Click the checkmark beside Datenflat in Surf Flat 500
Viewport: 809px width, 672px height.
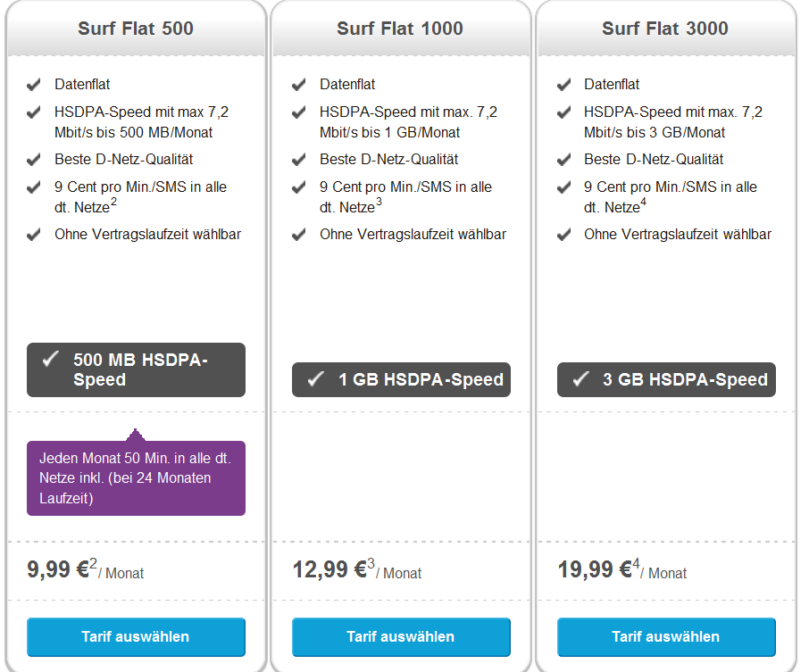tap(34, 85)
